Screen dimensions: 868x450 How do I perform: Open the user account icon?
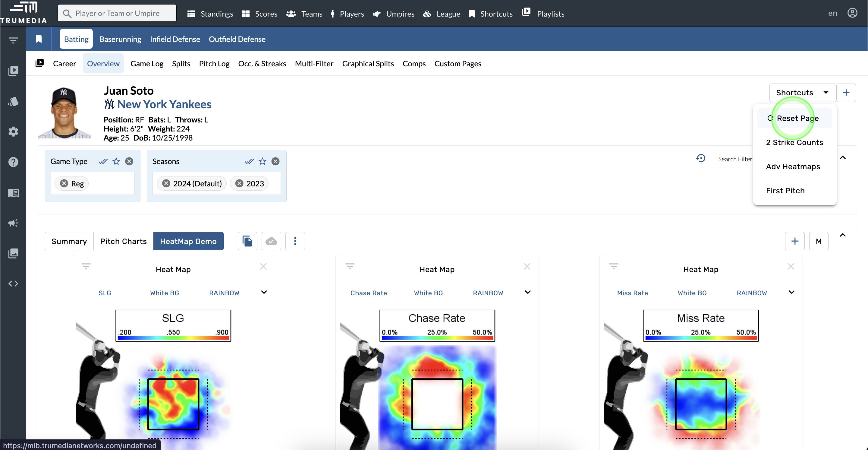click(x=852, y=13)
